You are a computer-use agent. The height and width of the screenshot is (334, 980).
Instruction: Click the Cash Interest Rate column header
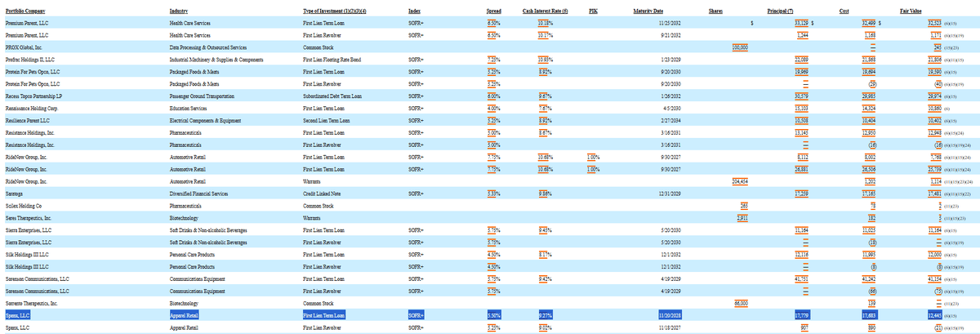(545, 11)
